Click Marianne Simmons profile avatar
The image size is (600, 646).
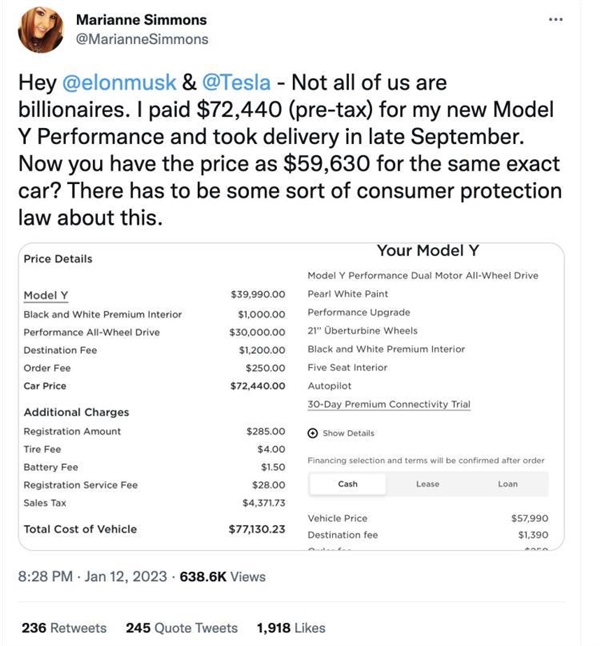pos(43,33)
